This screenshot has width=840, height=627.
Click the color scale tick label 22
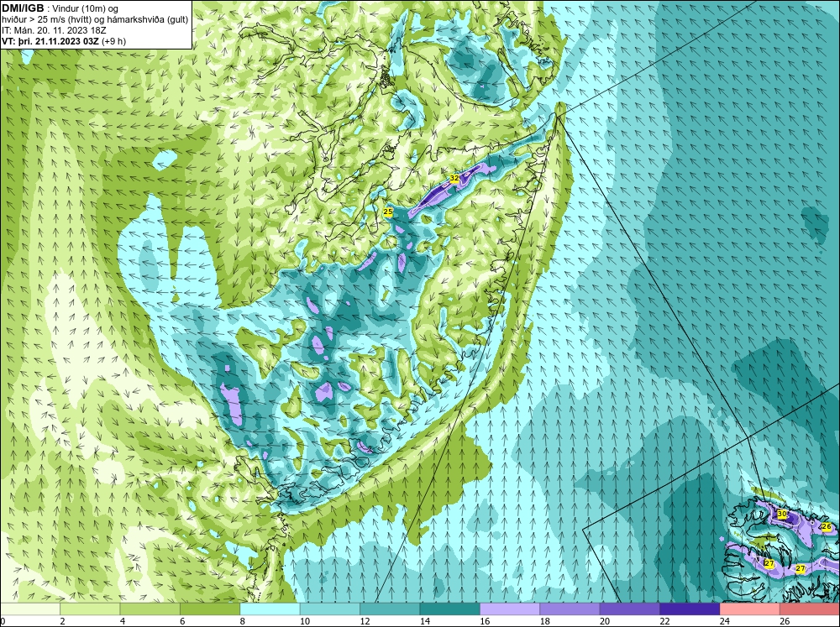pos(664,621)
